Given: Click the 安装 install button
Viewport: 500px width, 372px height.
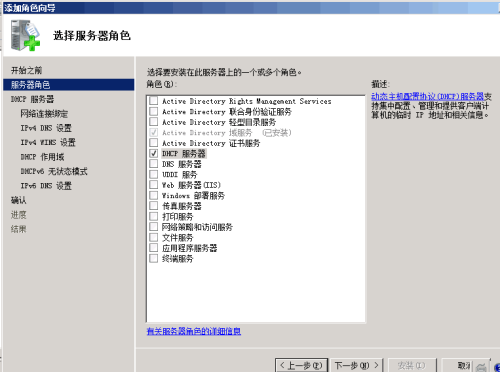Looking at the screenshot, I should (x=412, y=365).
